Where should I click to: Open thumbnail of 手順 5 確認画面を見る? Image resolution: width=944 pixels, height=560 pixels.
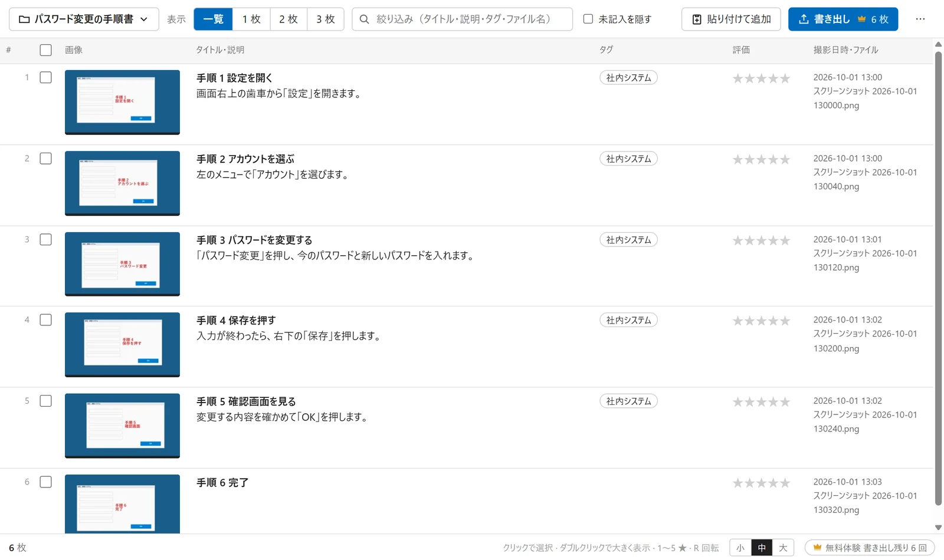tap(122, 426)
